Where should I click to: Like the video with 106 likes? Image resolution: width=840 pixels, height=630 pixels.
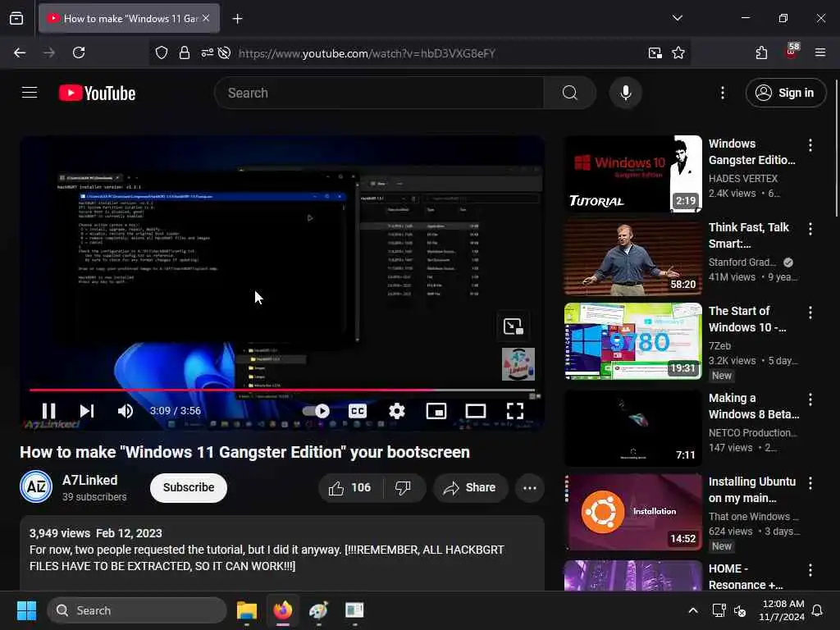coord(349,487)
